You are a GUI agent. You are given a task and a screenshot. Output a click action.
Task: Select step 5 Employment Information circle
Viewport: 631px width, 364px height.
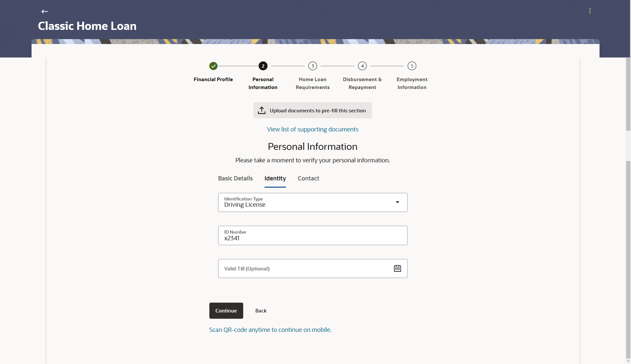click(412, 66)
